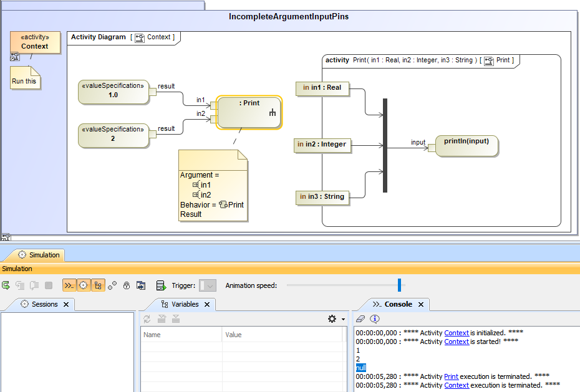Select the println(input) action node

pos(466,146)
